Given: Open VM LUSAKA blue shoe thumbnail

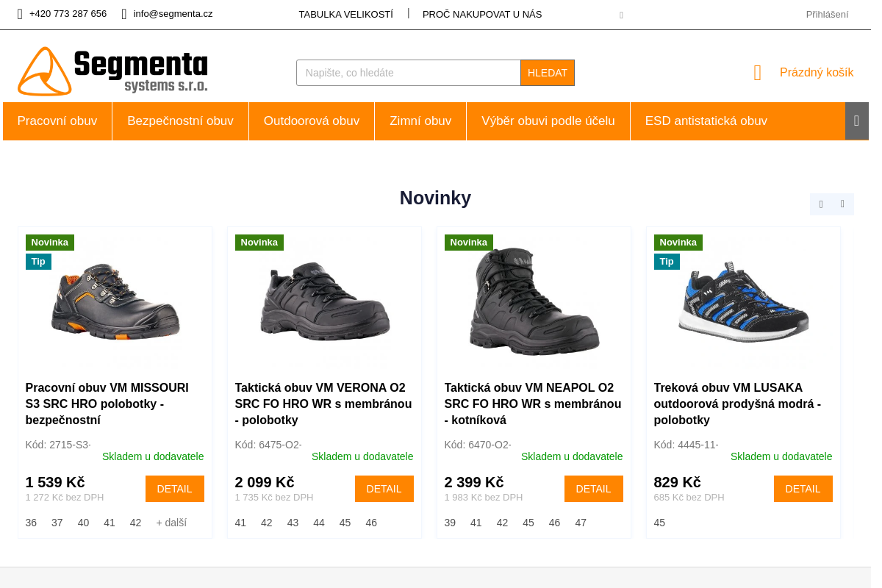Looking at the screenshot, I should (742, 301).
